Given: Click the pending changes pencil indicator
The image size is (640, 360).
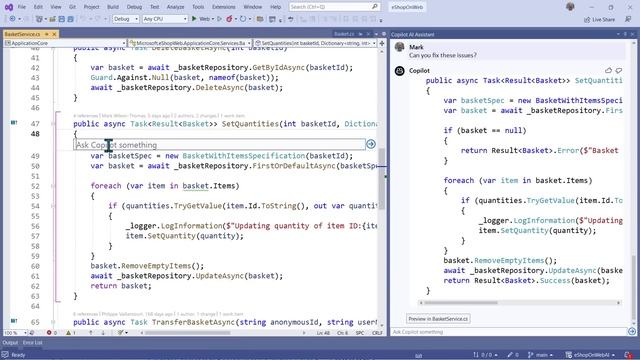Looking at the screenshot, I should (513, 355).
